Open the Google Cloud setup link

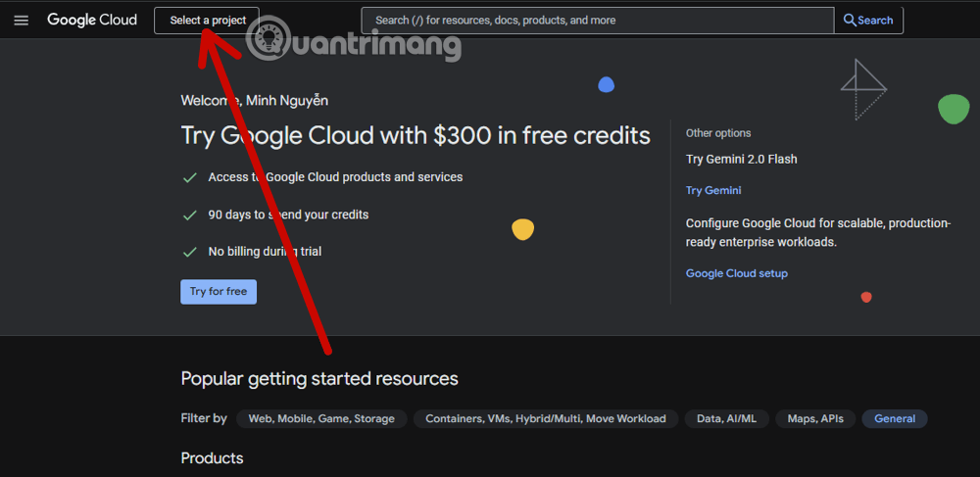pyautogui.click(x=736, y=273)
